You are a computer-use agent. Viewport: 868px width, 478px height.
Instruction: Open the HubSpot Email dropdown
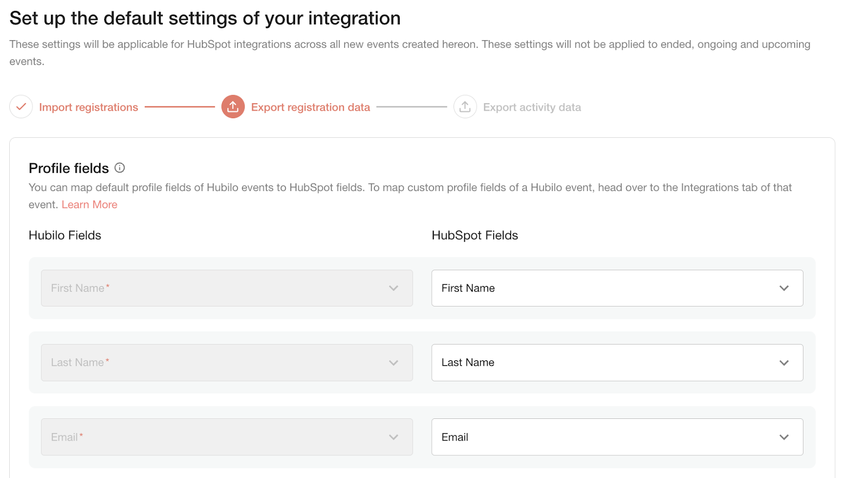617,437
